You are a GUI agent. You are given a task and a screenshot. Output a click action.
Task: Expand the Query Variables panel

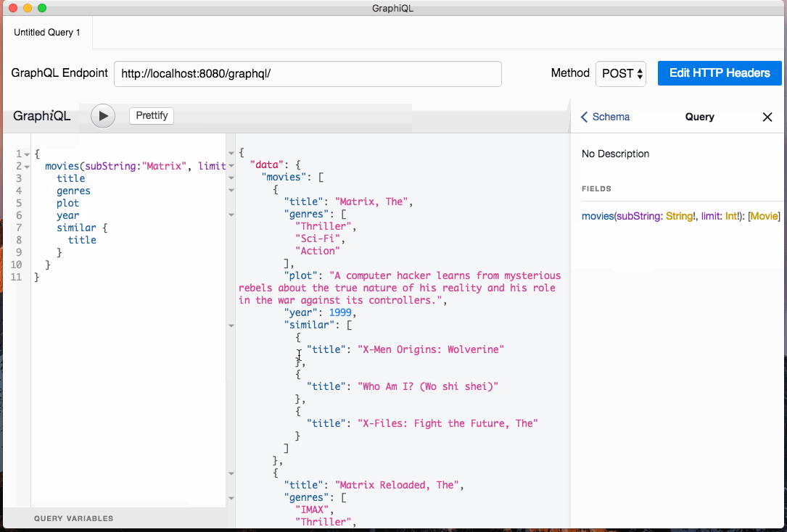73,518
